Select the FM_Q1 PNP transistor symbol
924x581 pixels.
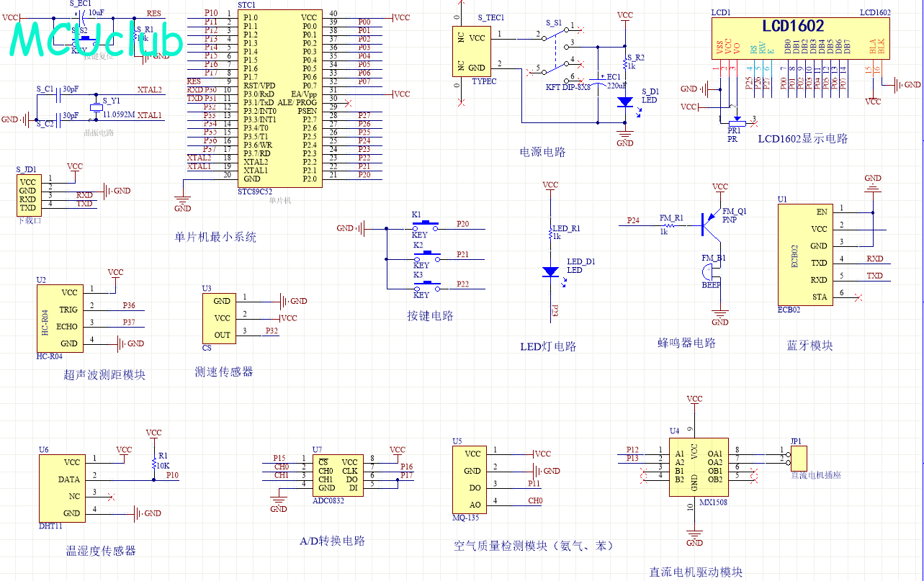pyautogui.click(x=711, y=223)
